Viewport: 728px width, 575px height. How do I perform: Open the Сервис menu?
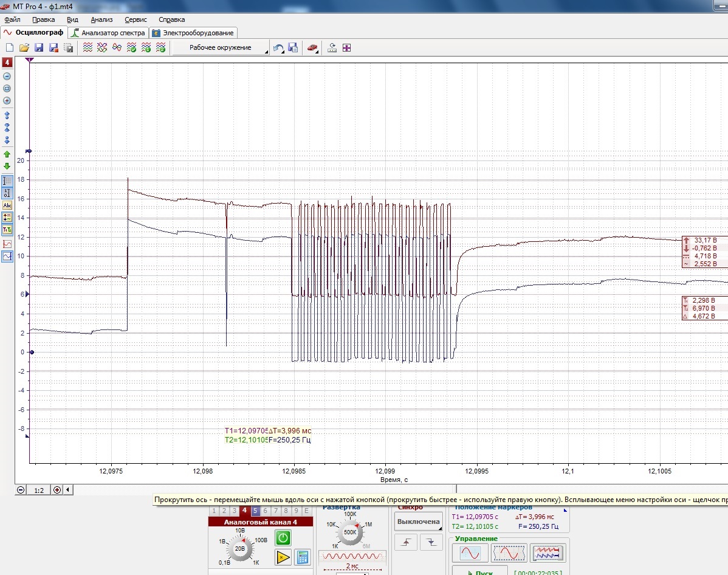pyautogui.click(x=136, y=19)
